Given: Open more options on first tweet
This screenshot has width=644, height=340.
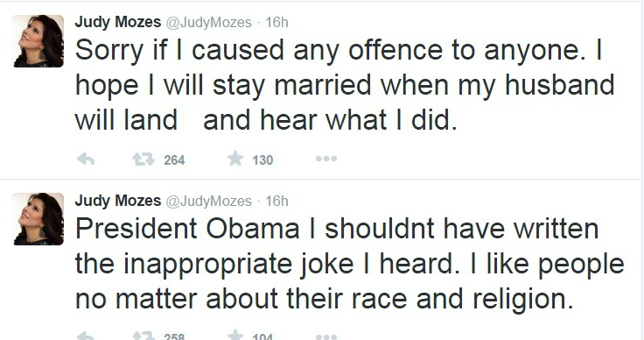Looking at the screenshot, I should click(x=326, y=159).
